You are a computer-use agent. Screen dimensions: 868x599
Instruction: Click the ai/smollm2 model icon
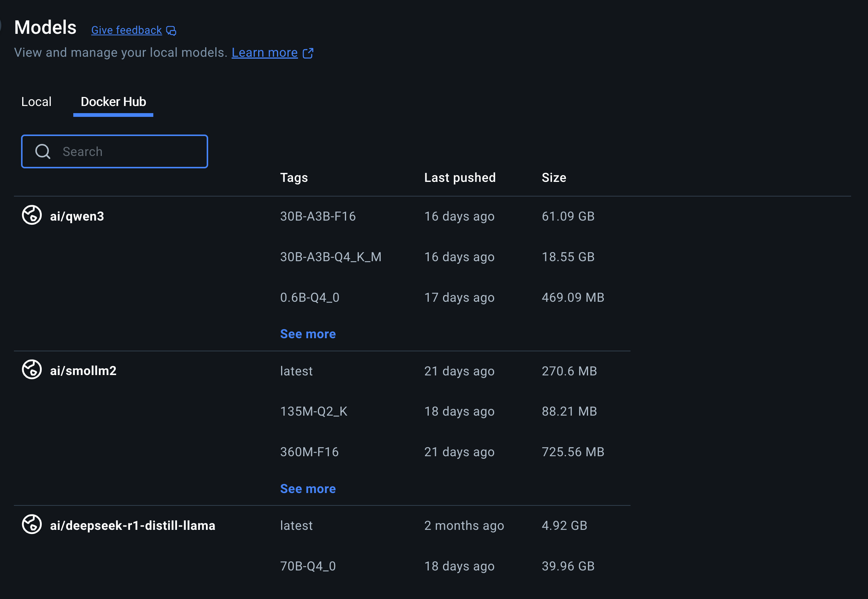tap(32, 370)
